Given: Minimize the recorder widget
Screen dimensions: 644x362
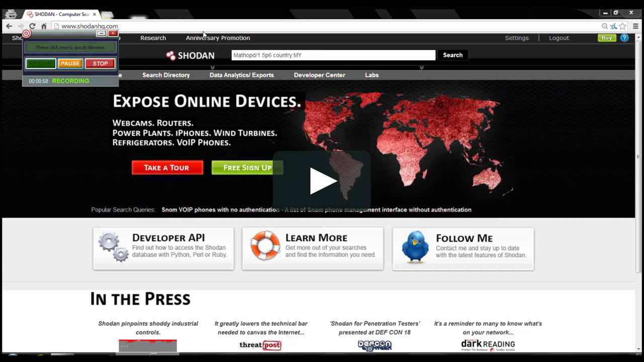Looking at the screenshot, I should [101, 33].
